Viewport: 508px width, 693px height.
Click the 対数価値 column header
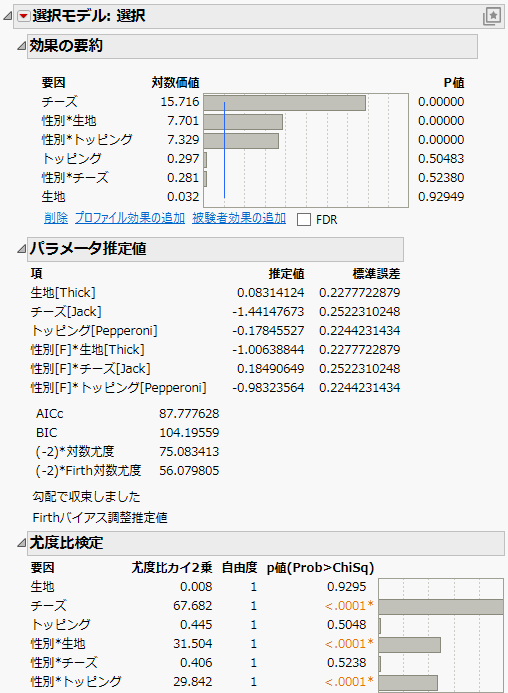coord(176,83)
